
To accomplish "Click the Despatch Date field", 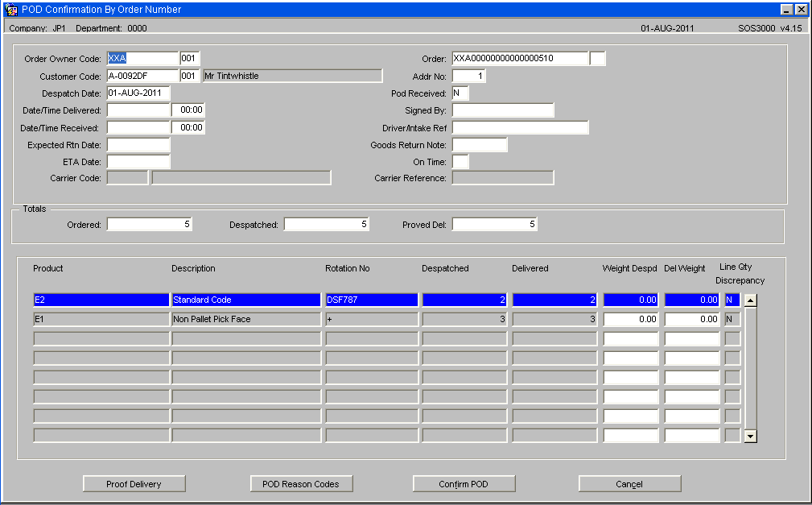I will pyautogui.click(x=138, y=93).
